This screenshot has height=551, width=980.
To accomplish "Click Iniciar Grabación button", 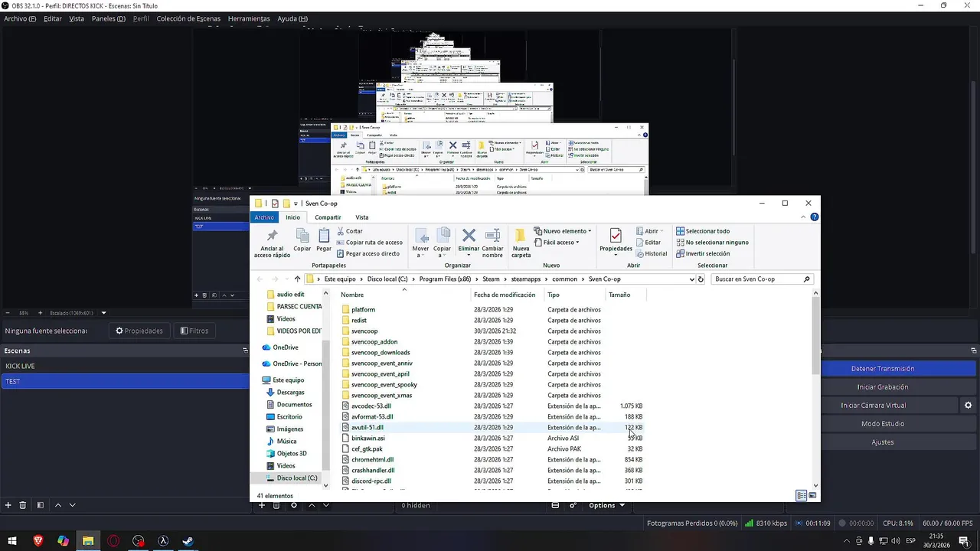I will click(883, 387).
